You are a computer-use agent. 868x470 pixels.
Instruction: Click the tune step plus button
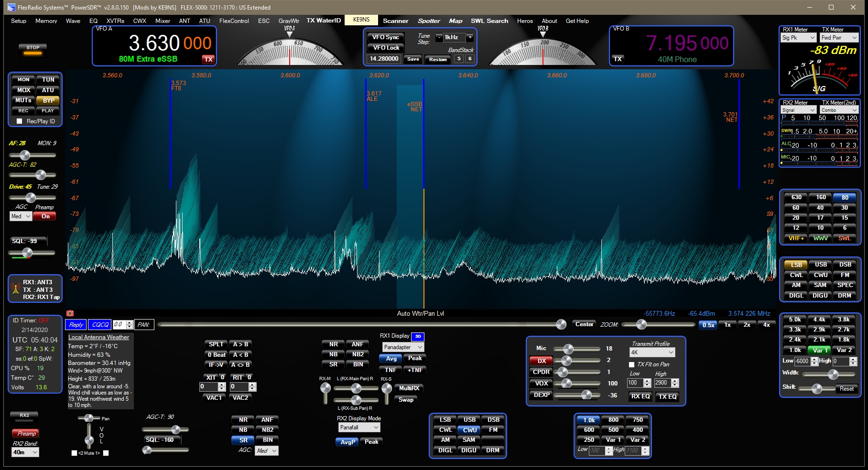pyautogui.click(x=470, y=37)
